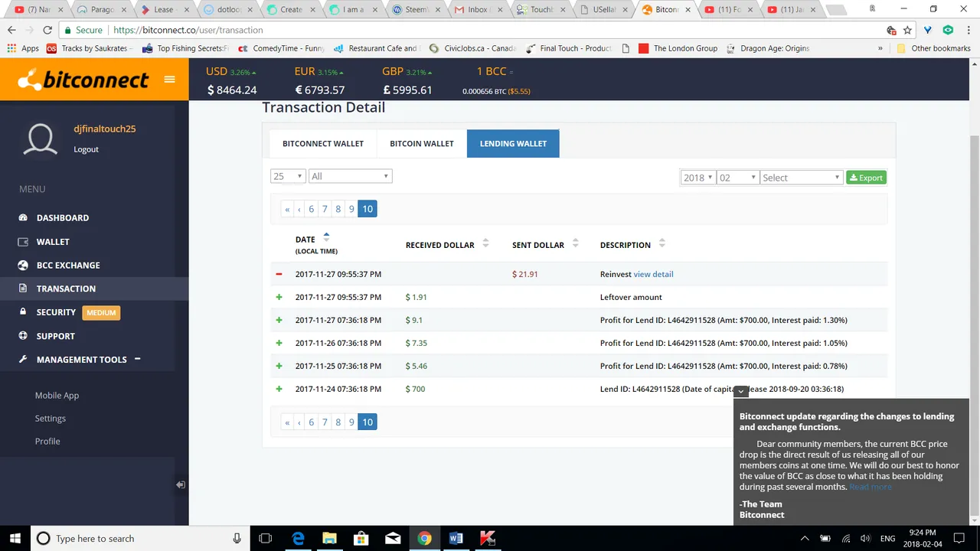Sort by Description column
This screenshot has height=551, width=980.
point(662,244)
